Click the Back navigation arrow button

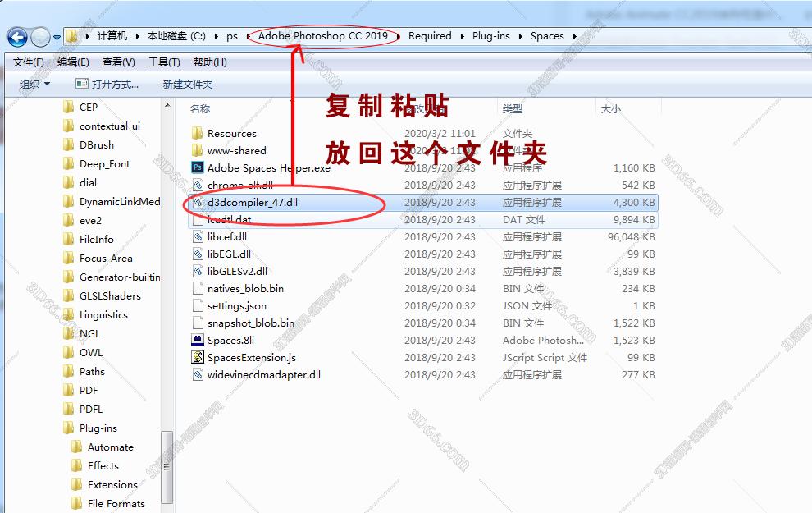tap(17, 37)
